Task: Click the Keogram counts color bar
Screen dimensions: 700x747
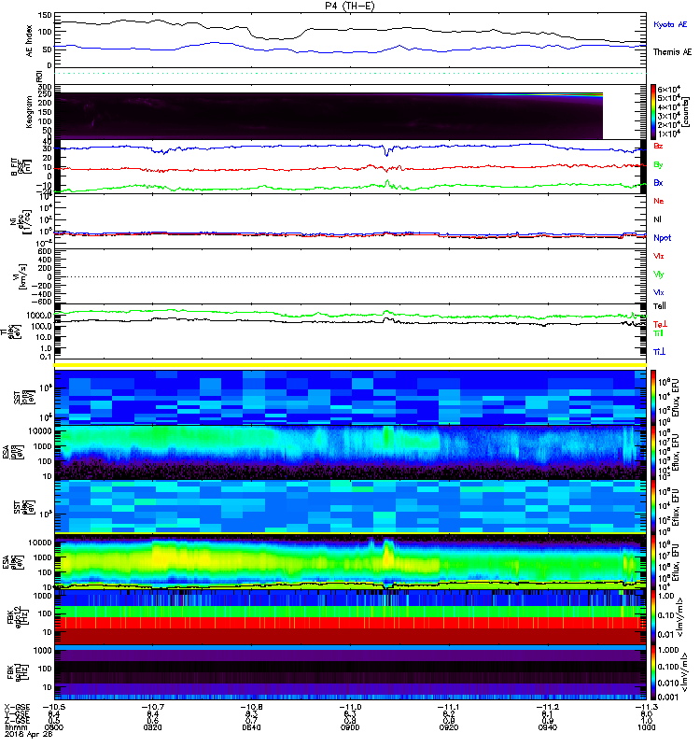Action: pos(653,112)
